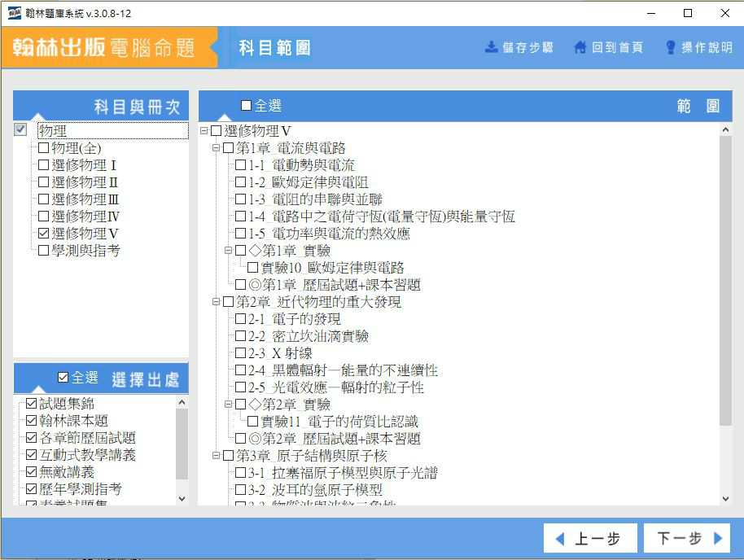Check 2-2 密立坎油滴實驗 checkbox
This screenshot has width=744, height=560.
pyautogui.click(x=241, y=335)
